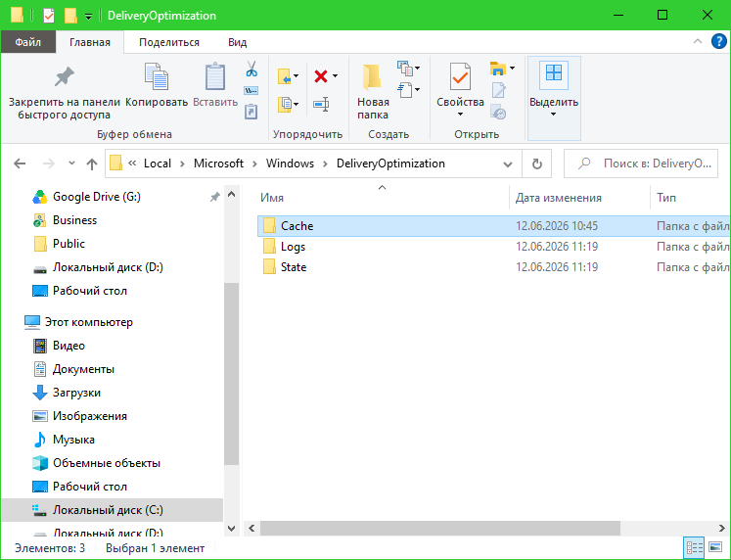Switch to large icons view in status bar
This screenshot has height=560, width=731.
pos(715,548)
